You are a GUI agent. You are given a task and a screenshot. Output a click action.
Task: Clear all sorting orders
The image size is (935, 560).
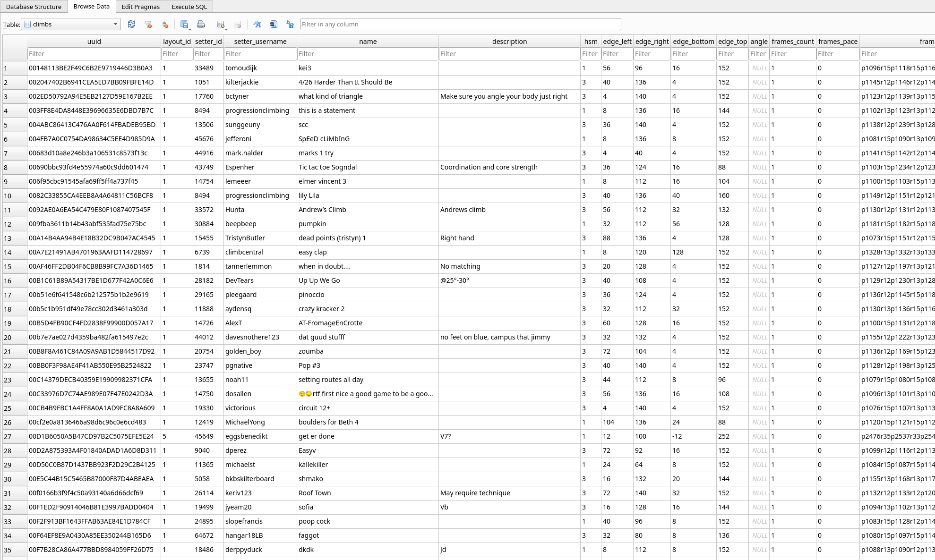click(164, 24)
